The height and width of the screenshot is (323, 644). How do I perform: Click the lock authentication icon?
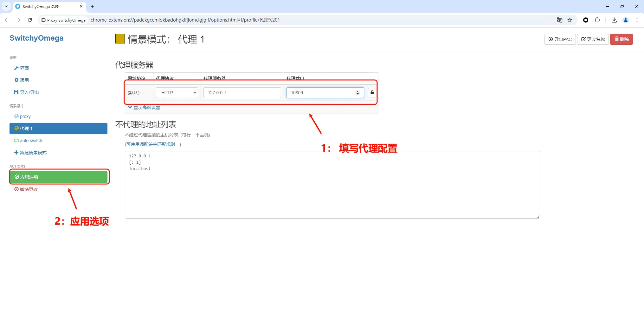click(x=372, y=92)
